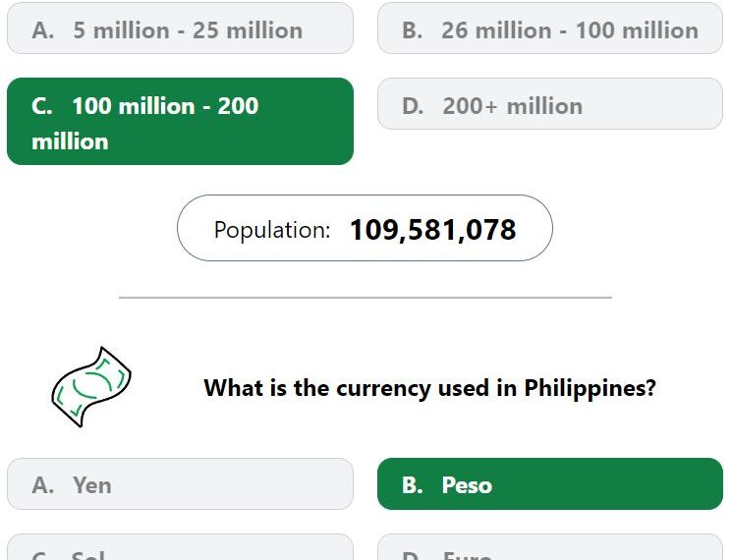Select the green 100 million - 200 million answer
This screenshot has height=560, width=732.
coord(180,122)
